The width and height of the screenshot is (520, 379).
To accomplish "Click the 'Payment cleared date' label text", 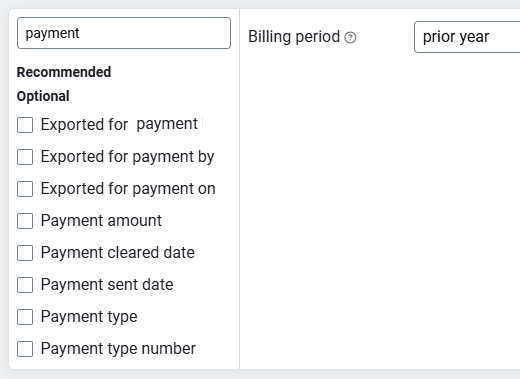I will click(x=118, y=253).
